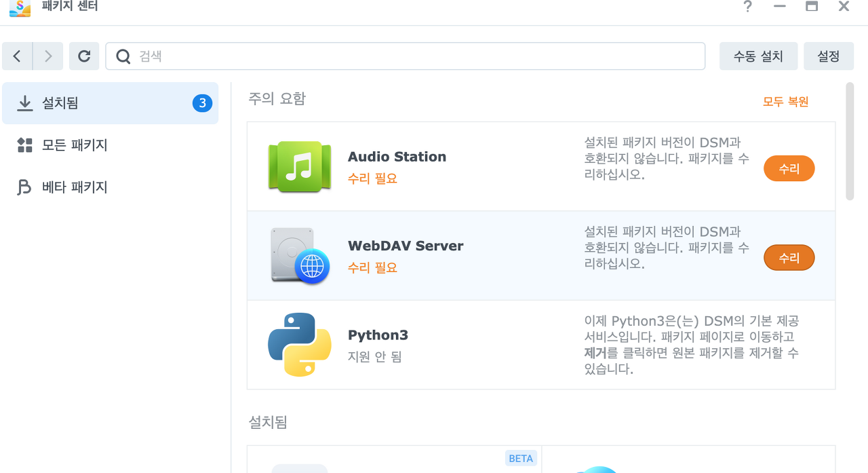Click the 주의 요함 section heading
This screenshot has width=868, height=473.
pos(277,99)
